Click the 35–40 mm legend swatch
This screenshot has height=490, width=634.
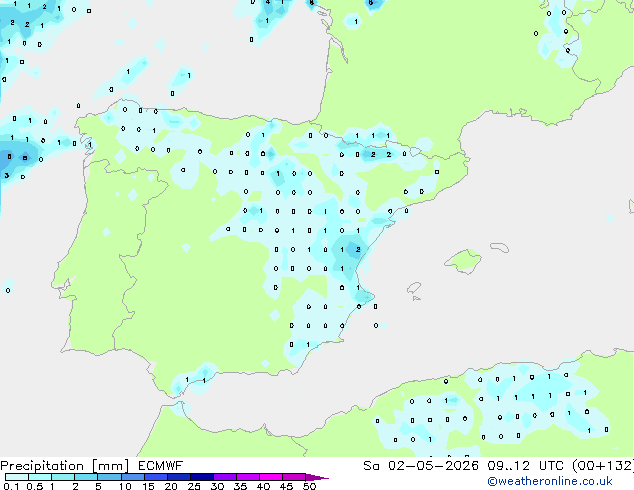(x=248, y=477)
